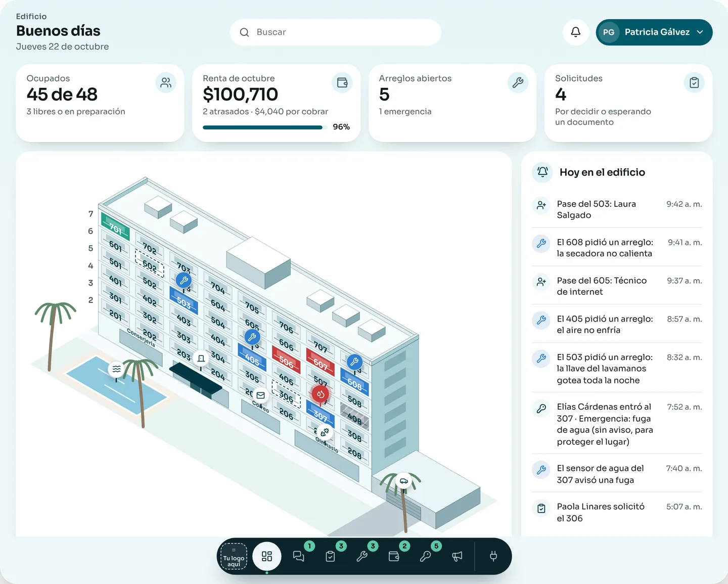
Task: Click the wrench marker above apartment 503
Action: pyautogui.click(x=184, y=280)
